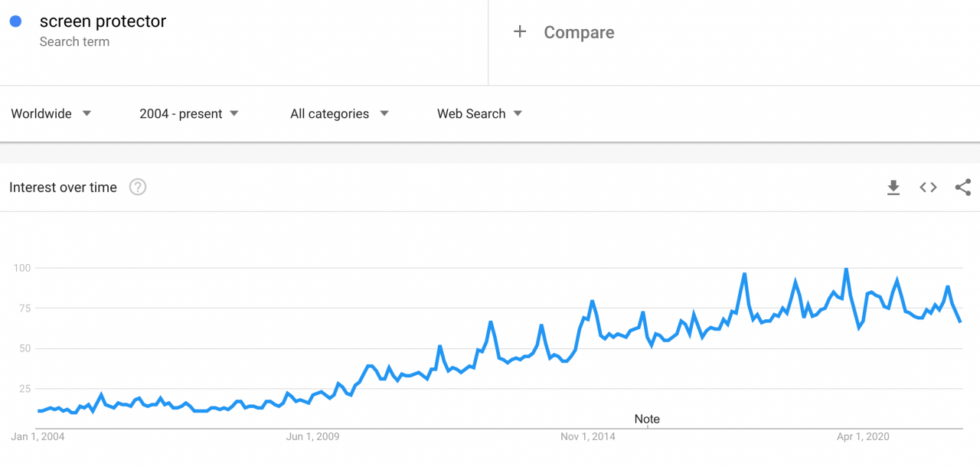
Task: Open the Web Search type dropdown
Action: coord(480,113)
